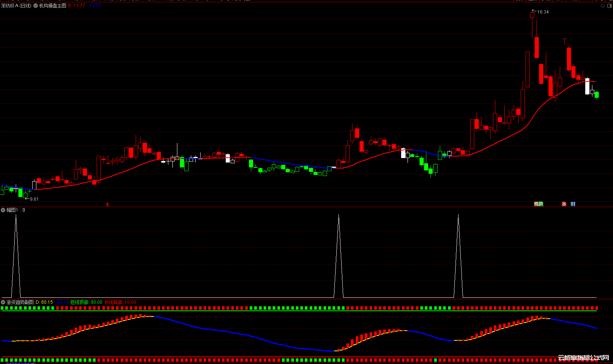Click the middle white spike in 幅图1
The height and width of the screenshot is (364, 613).
coord(339,255)
